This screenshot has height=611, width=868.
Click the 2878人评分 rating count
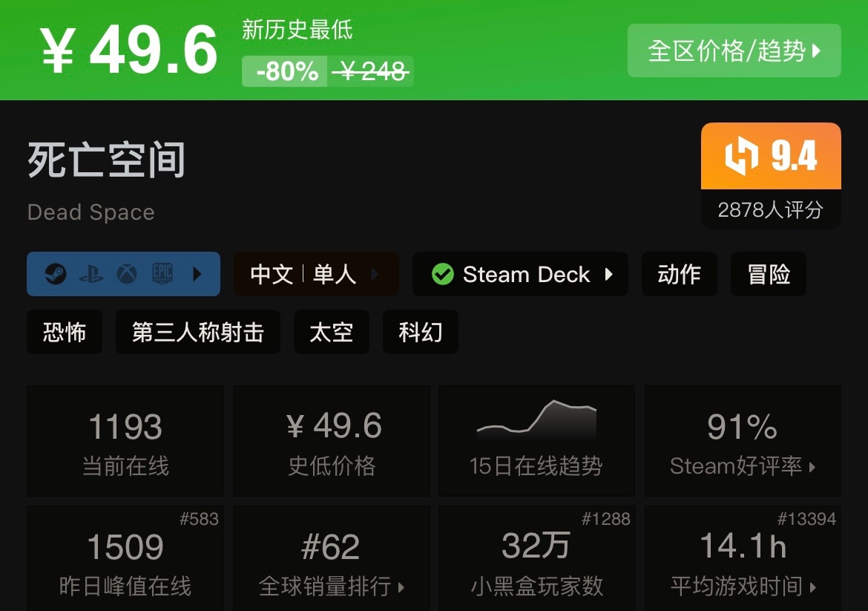(771, 210)
